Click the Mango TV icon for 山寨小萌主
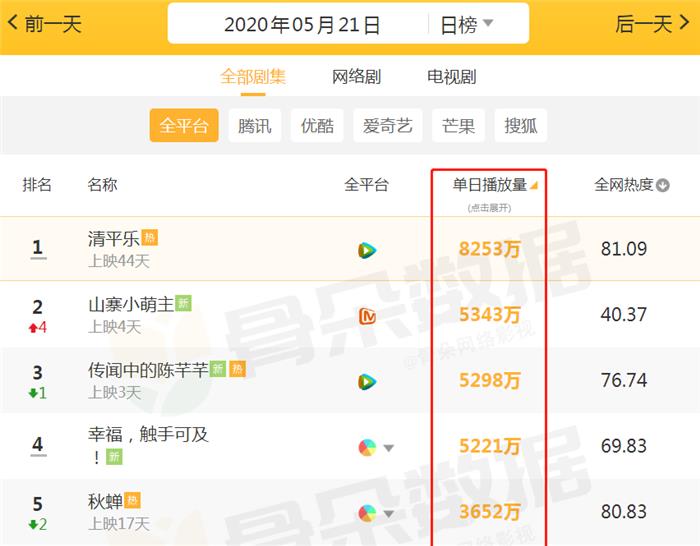700x546 pixels. (367, 316)
